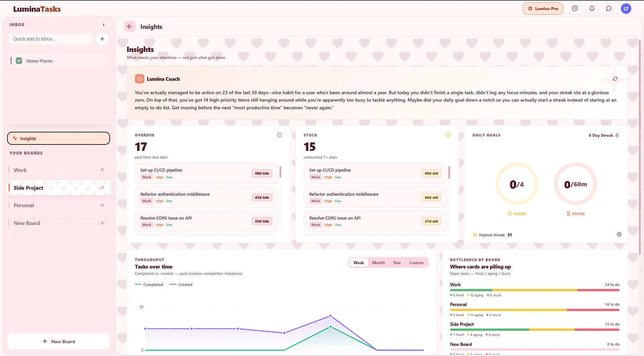Open the Work board
This screenshot has height=356, width=644.
(54, 170)
